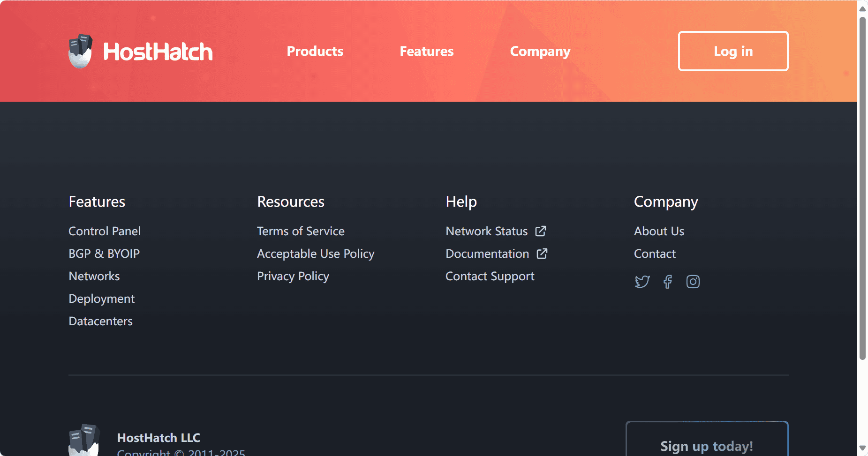Click the scrollbar down arrow
Screen dimensions: 868x456
(x=862, y=448)
